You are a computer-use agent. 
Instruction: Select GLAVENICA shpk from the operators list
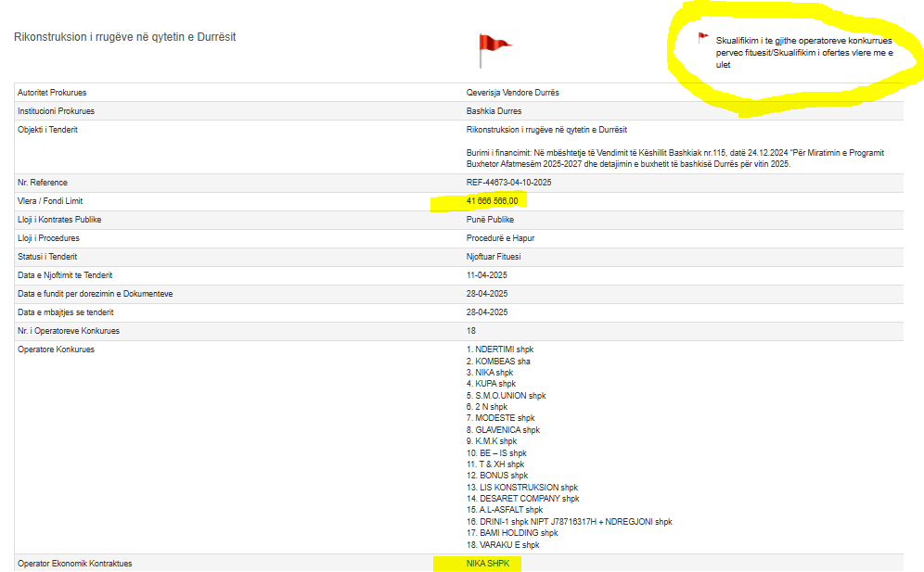tap(503, 430)
